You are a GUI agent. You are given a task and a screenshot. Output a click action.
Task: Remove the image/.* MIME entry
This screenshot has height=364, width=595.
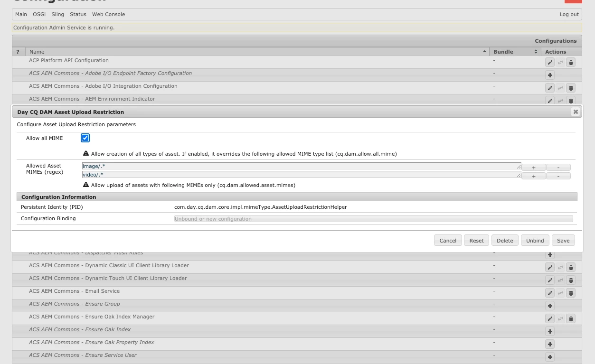click(558, 168)
